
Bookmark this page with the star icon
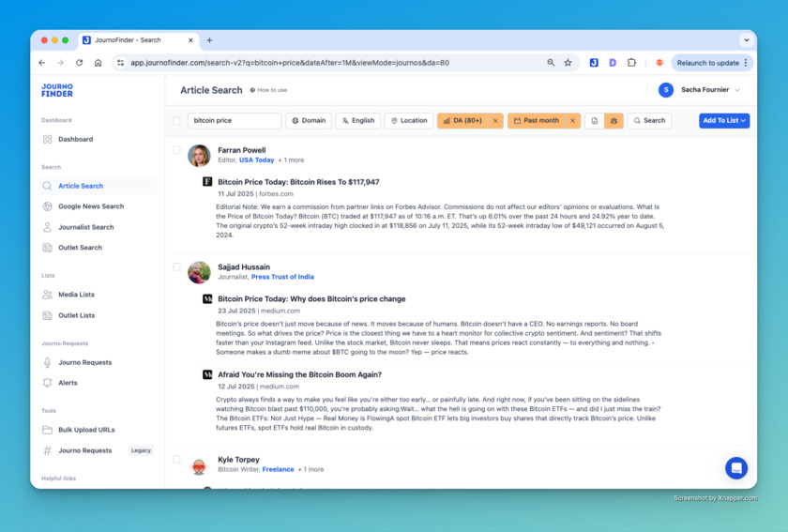568,63
